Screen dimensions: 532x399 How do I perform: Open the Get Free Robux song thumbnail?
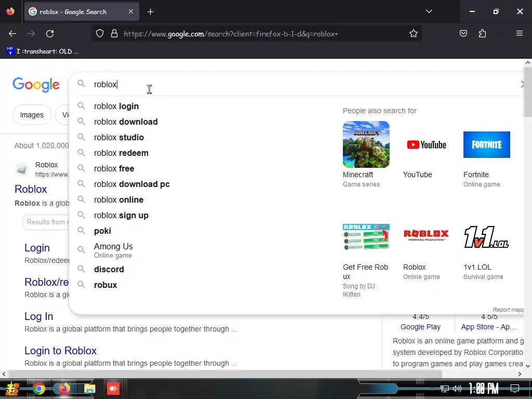tap(366, 237)
